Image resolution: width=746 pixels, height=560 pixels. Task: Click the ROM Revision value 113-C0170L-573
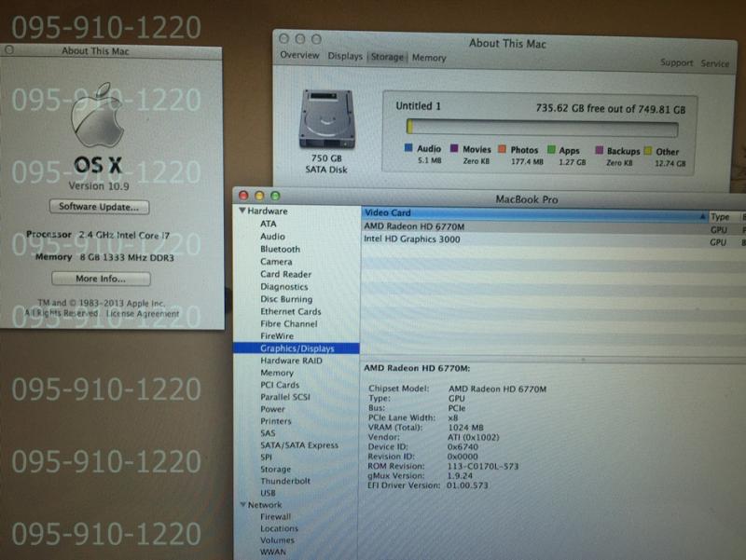[x=482, y=466]
